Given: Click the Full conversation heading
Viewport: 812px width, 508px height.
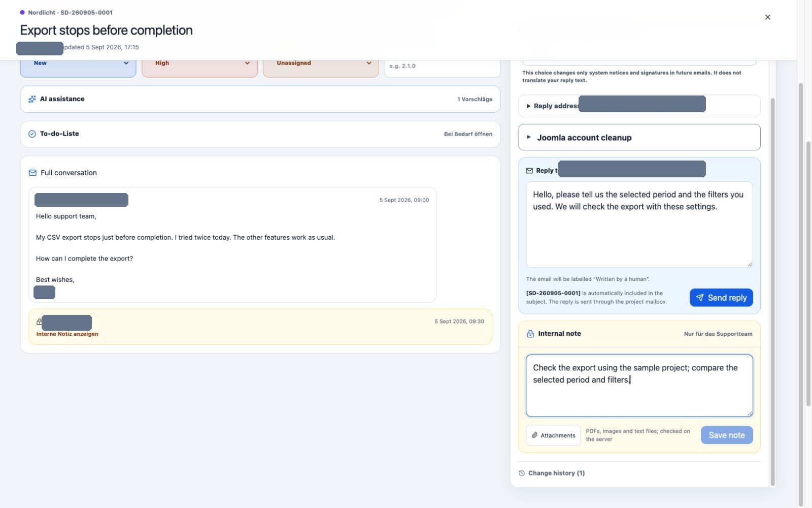Looking at the screenshot, I should [x=69, y=173].
